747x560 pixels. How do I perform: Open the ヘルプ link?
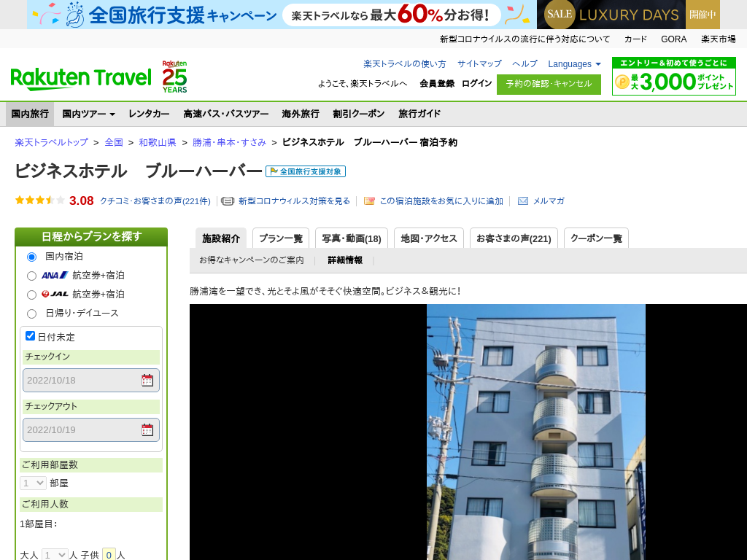click(x=525, y=64)
